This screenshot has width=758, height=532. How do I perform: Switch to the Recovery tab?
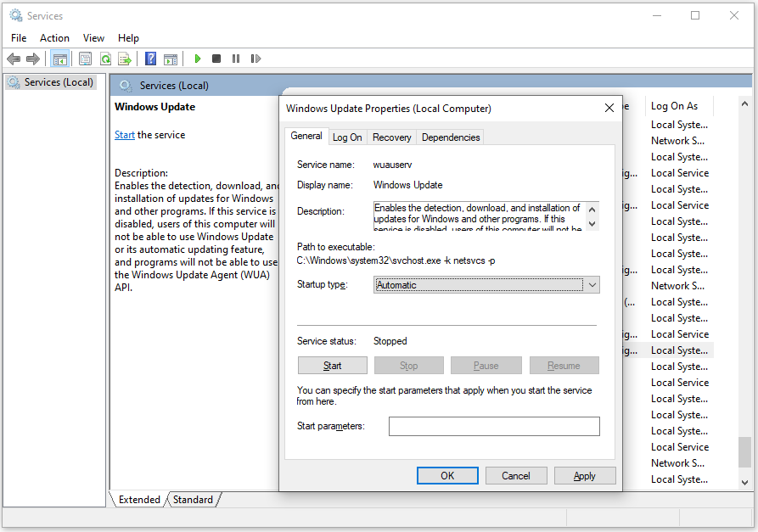click(391, 137)
